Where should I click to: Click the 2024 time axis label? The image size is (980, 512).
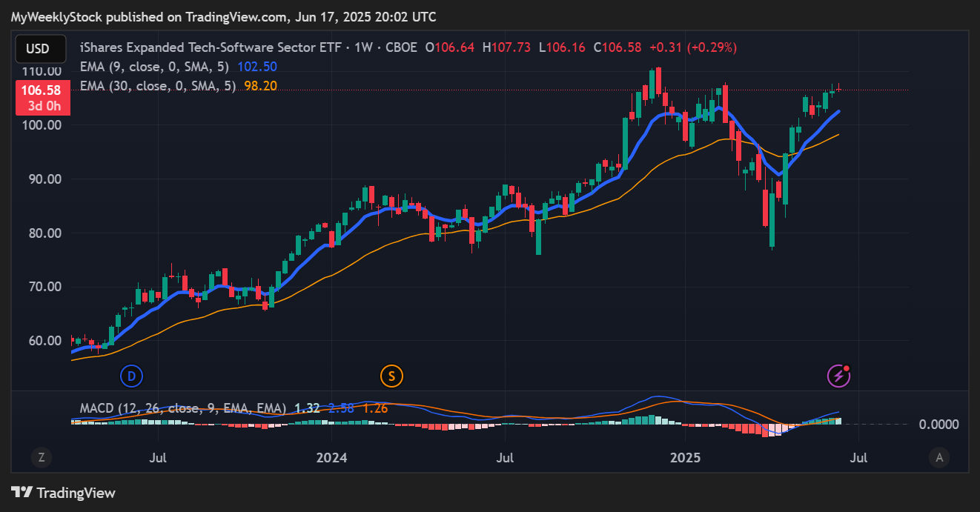point(331,457)
